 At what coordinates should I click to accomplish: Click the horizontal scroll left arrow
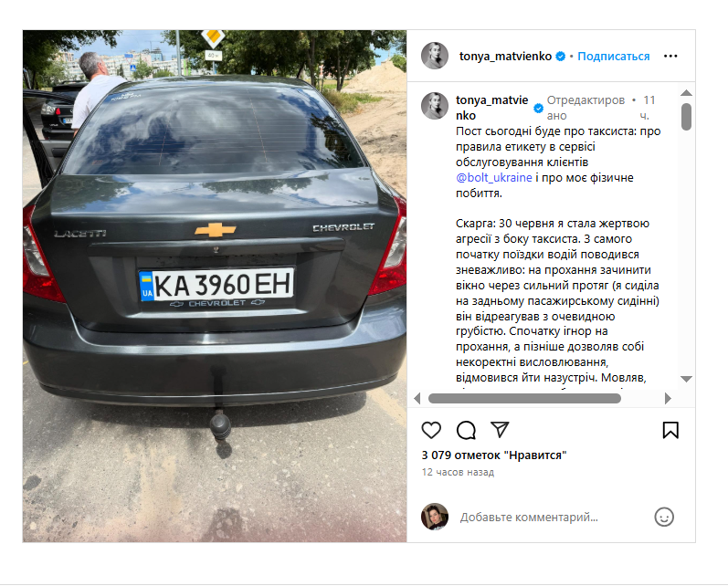tap(417, 398)
